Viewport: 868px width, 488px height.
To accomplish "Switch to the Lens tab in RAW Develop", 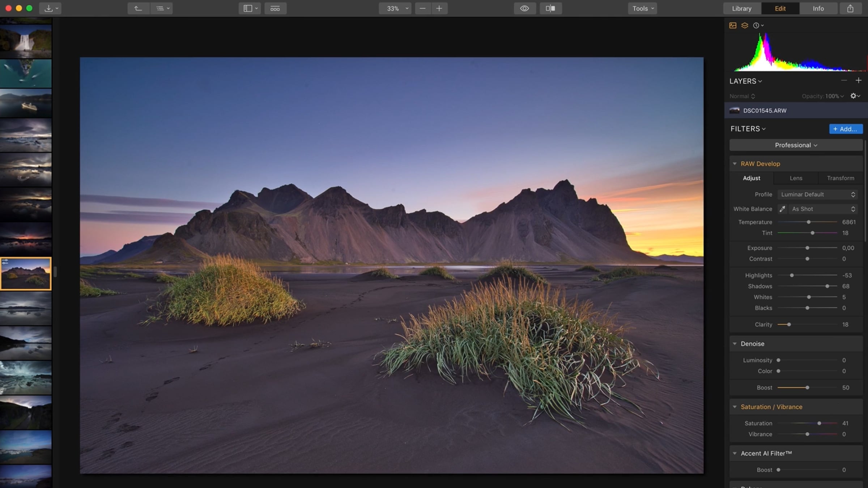I will [796, 178].
